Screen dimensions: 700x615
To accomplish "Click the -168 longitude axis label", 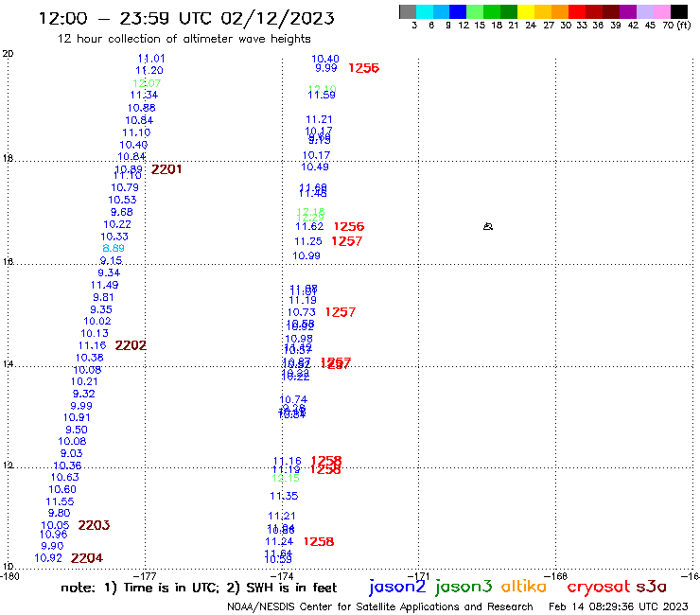I will [x=556, y=576].
